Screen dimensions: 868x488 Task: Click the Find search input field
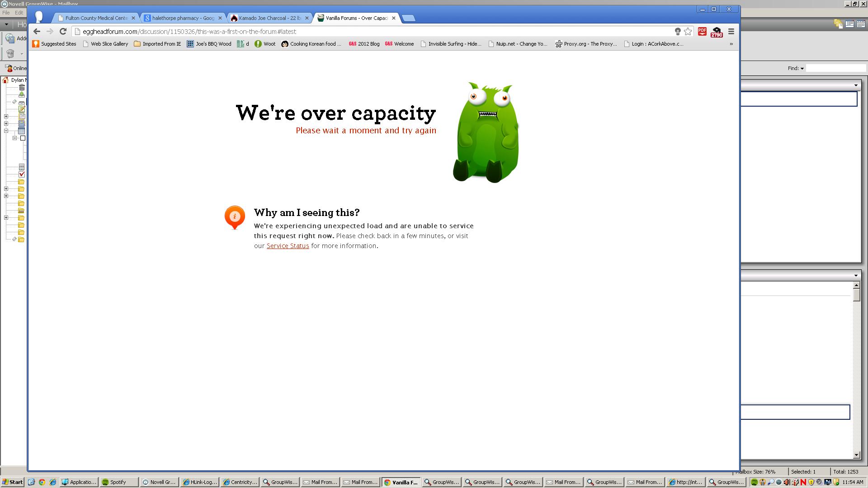coord(835,68)
